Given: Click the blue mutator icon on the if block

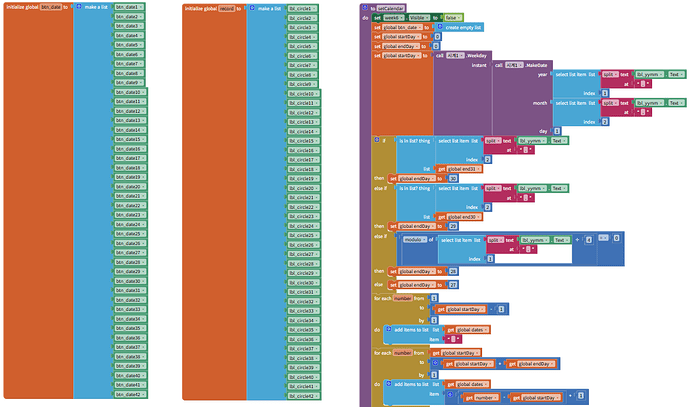Looking at the screenshot, I should (x=377, y=138).
